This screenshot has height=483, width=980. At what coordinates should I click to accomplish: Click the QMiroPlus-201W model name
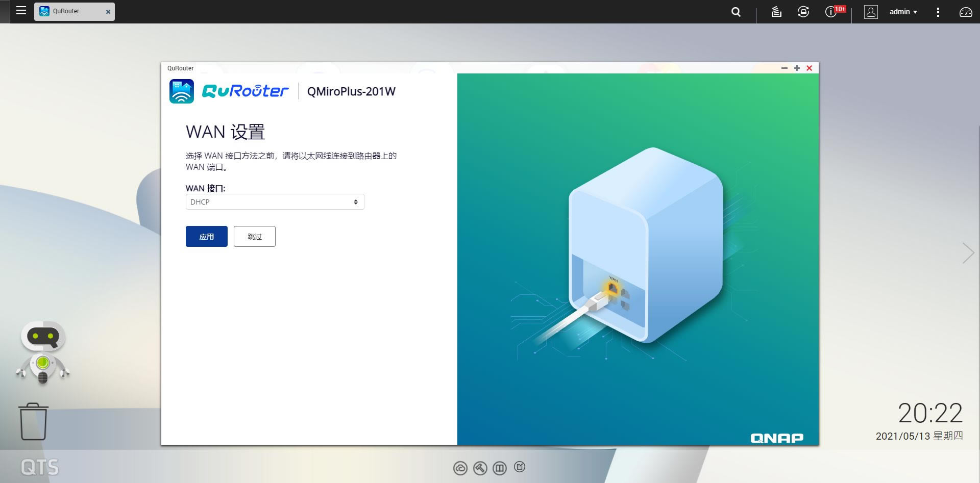pos(351,91)
